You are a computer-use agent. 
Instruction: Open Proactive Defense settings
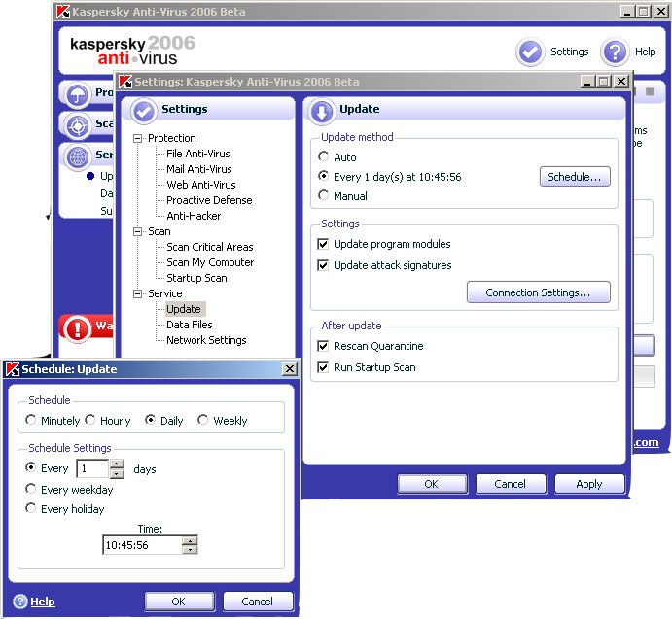click(x=209, y=200)
